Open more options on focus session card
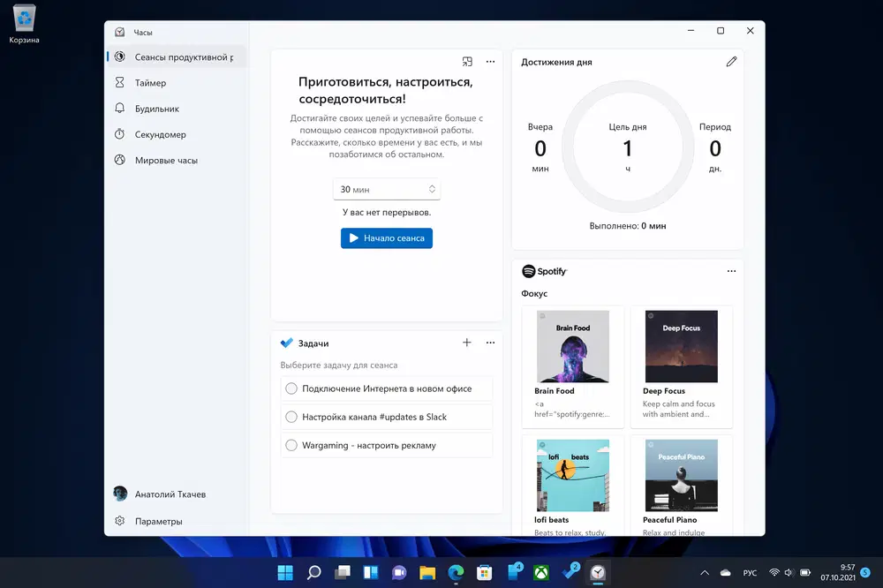The image size is (883, 588). click(x=490, y=62)
